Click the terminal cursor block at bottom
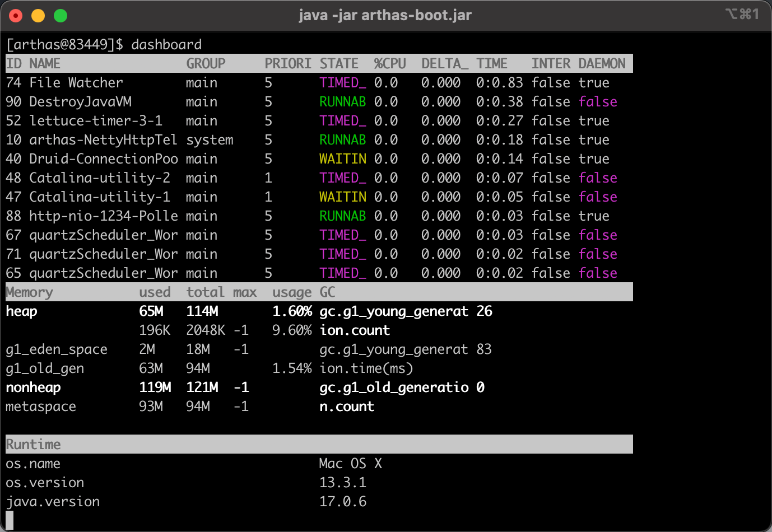Screen dimensions: 772x532 [10, 520]
